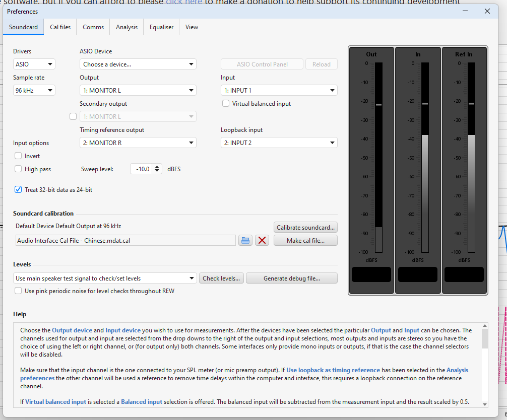The height and width of the screenshot is (420, 507).
Task: Click Check levels button
Action: click(x=221, y=278)
